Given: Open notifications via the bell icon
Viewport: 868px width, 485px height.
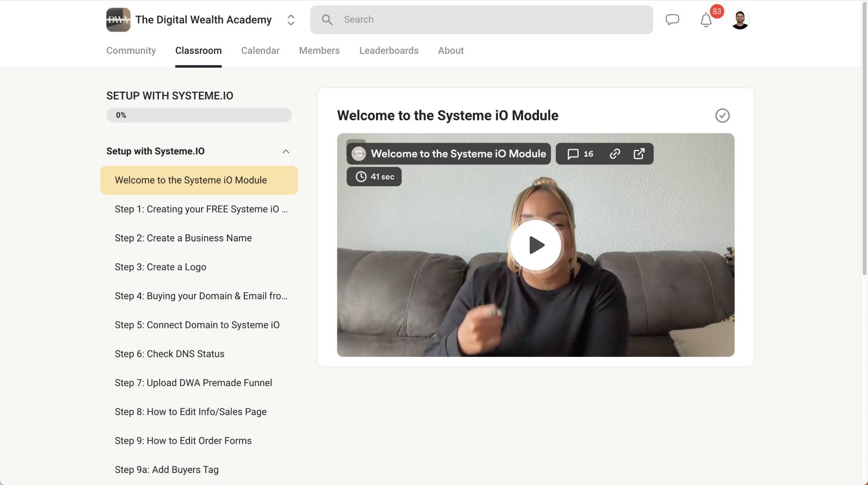Looking at the screenshot, I should click(706, 20).
